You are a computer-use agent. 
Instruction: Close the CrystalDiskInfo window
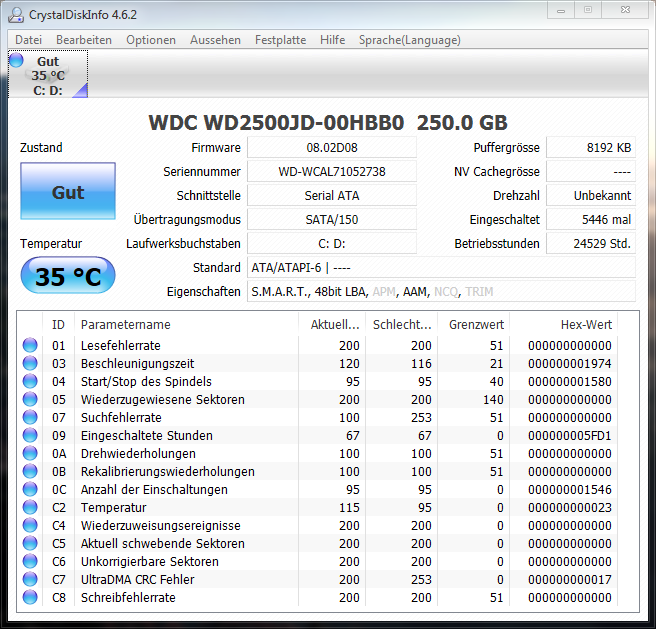(625, 10)
